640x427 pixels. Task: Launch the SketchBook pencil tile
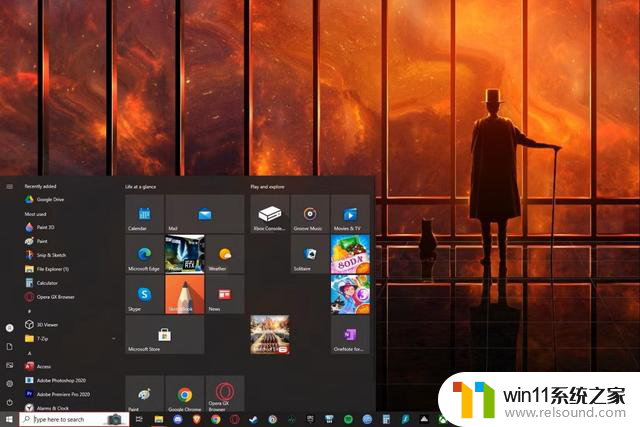point(184,294)
